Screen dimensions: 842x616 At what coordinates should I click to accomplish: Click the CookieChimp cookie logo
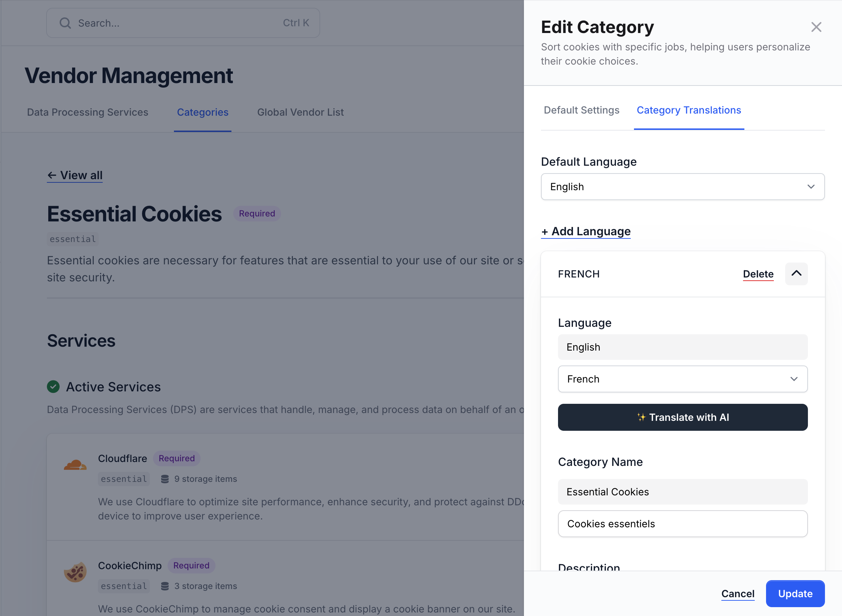point(75,572)
